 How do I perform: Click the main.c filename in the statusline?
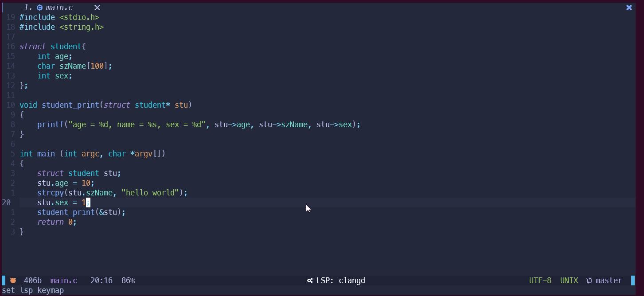tap(64, 280)
